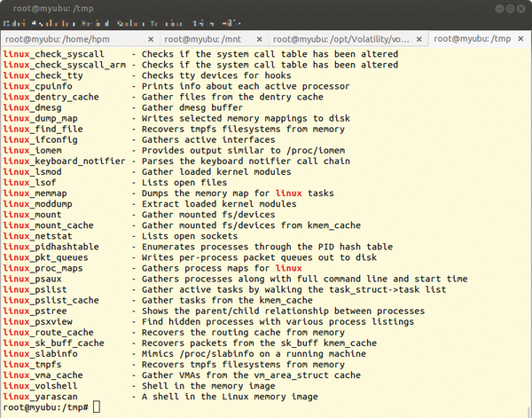This screenshot has height=418, width=532.
Task: Click the linux_check_syscall_arm plugin name
Action: click(65, 65)
